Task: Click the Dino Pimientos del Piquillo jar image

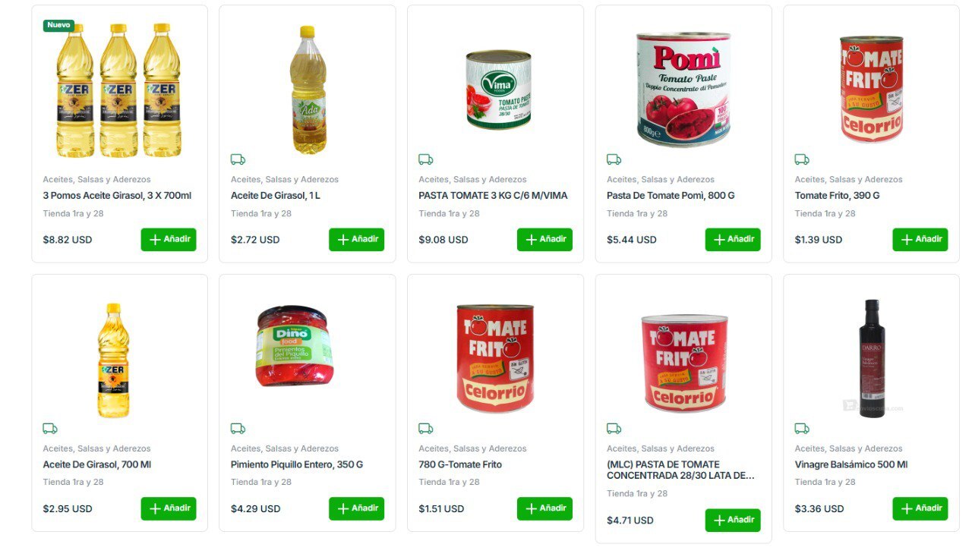Action: (294, 346)
